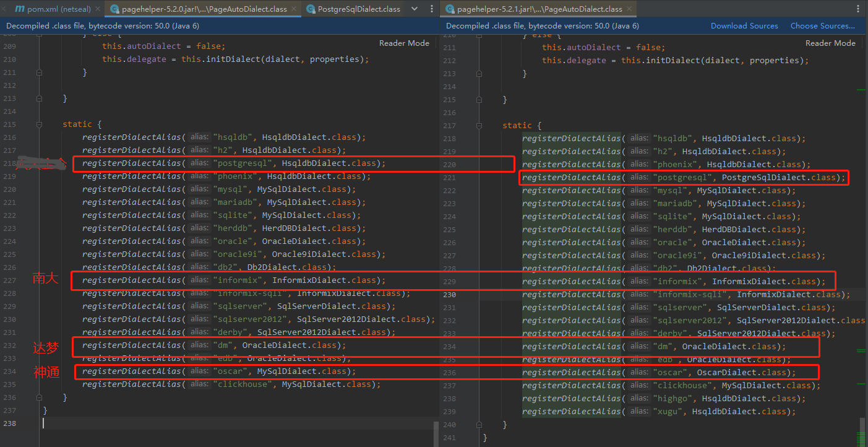Click the left editor vertical scrollbar thumb
This screenshot has height=447, width=868.
436,434
